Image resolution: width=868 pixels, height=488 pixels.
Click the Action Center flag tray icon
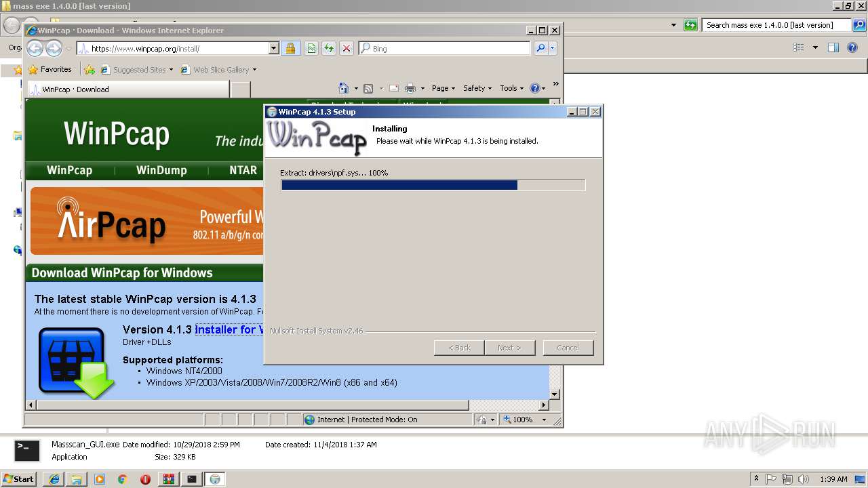tap(772, 479)
